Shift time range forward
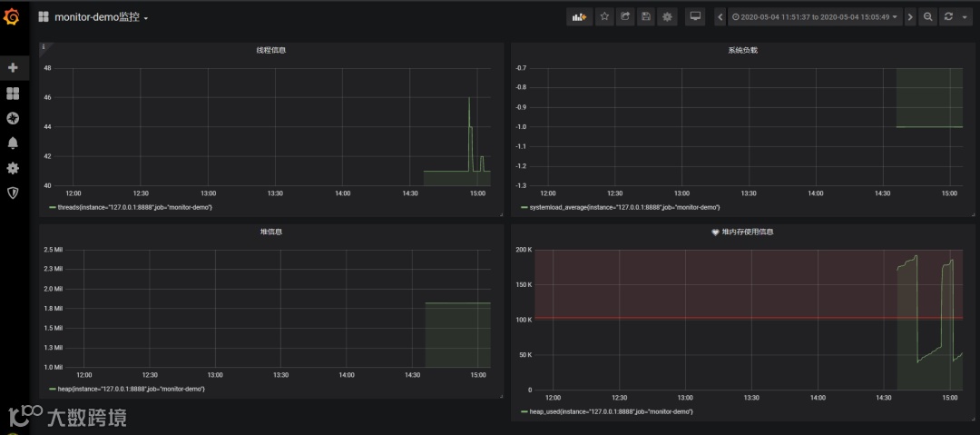The width and height of the screenshot is (980, 435). click(x=910, y=17)
